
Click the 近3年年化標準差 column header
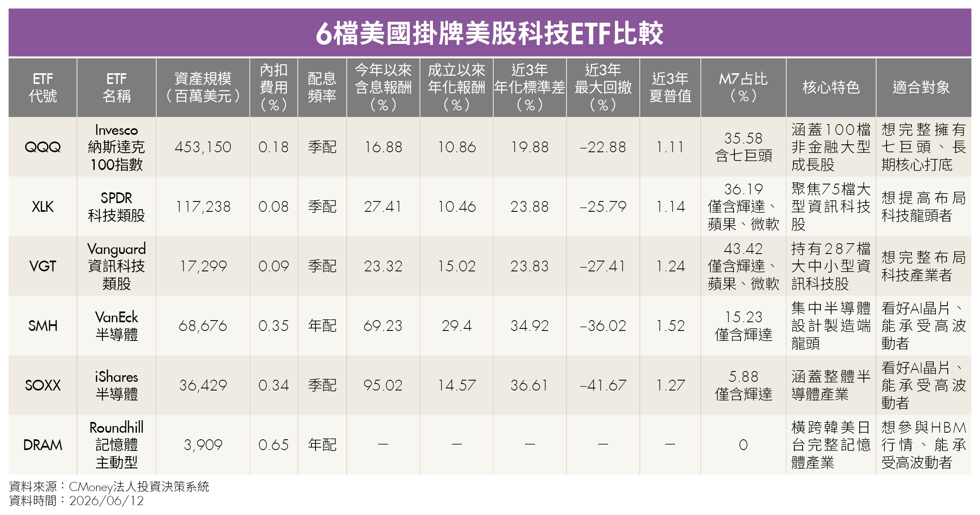(x=529, y=87)
